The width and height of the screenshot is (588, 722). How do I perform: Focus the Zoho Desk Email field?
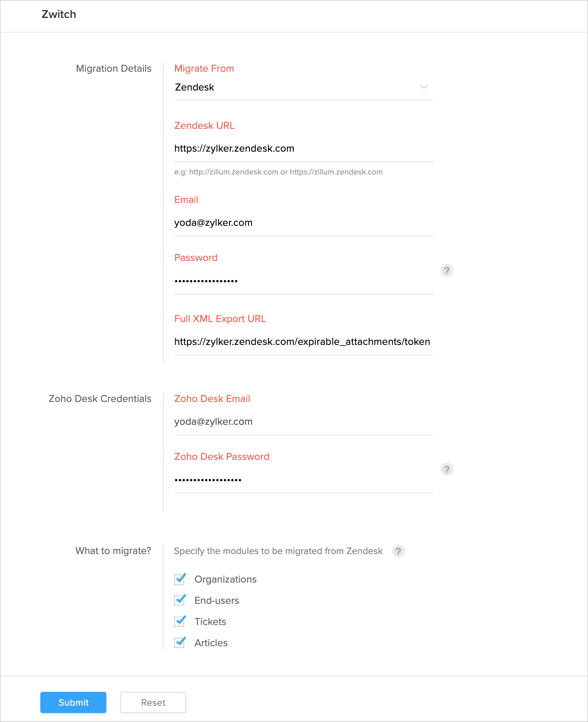pos(303,422)
